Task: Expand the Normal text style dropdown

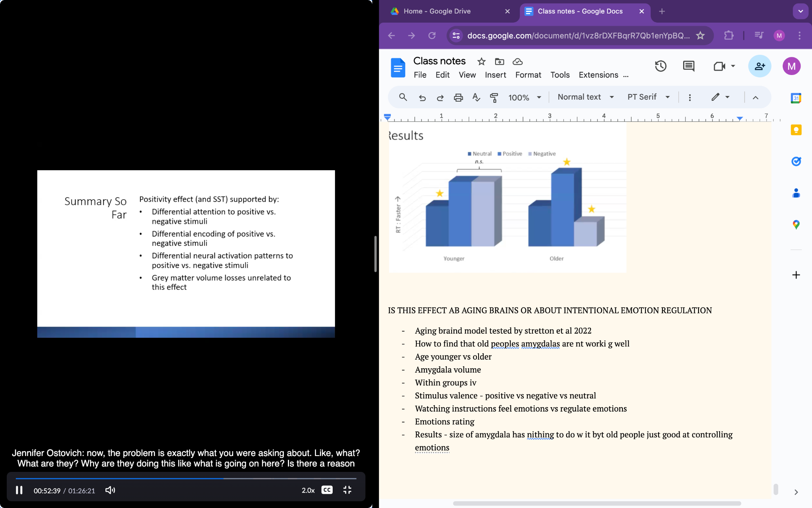Action: [585, 97]
